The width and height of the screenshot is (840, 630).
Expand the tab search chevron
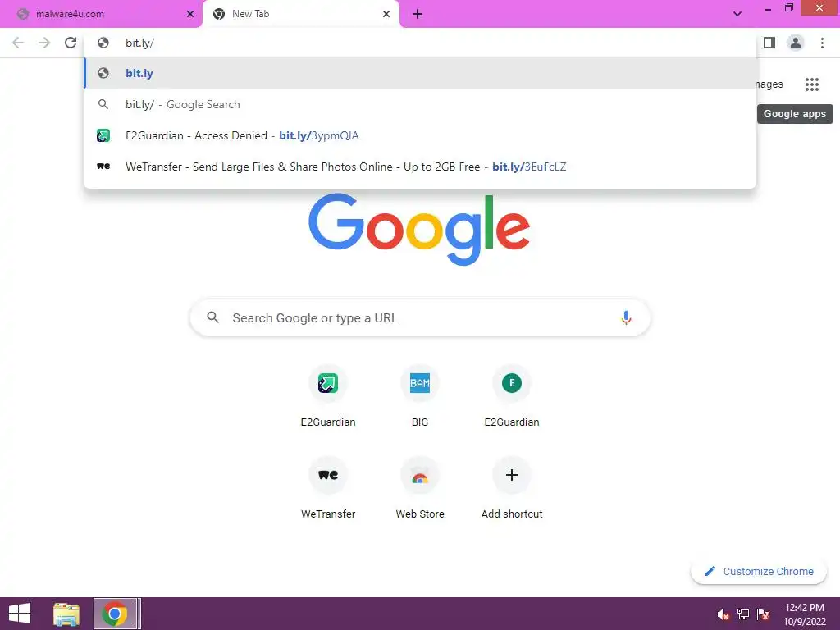(x=737, y=14)
